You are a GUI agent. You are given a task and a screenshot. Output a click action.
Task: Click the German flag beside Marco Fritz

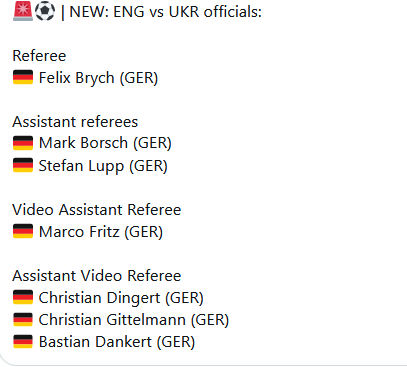coord(23,231)
